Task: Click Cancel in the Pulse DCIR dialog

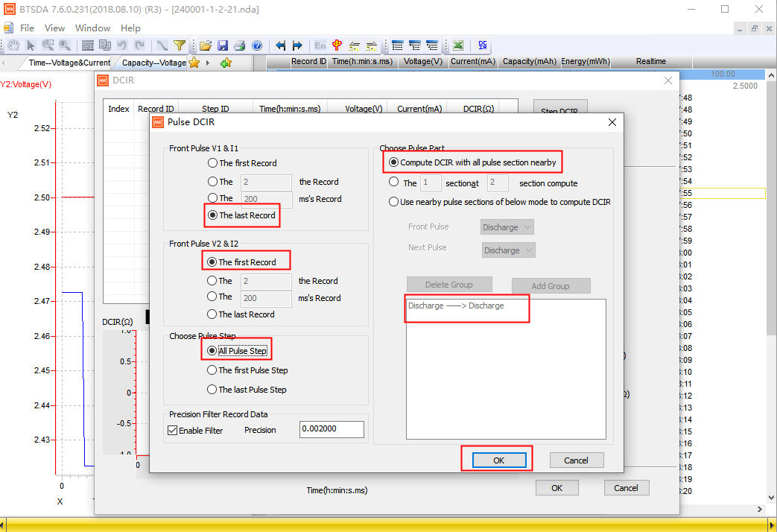Action: click(577, 460)
